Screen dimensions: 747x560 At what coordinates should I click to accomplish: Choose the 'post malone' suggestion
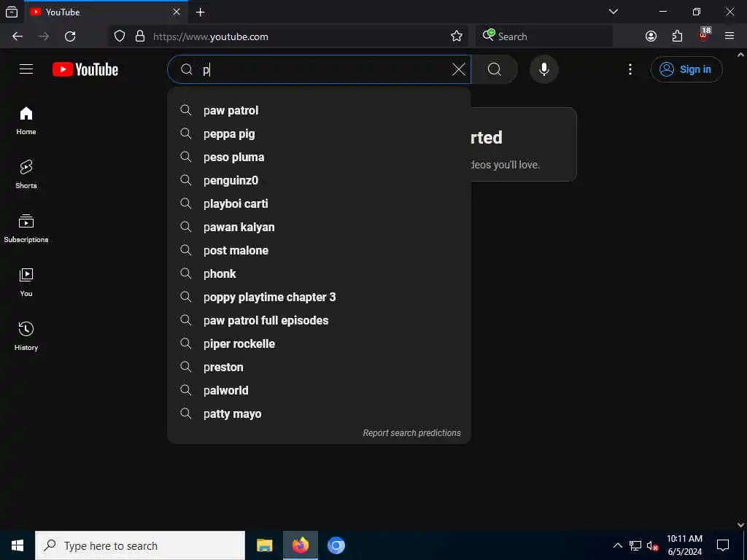point(320,251)
